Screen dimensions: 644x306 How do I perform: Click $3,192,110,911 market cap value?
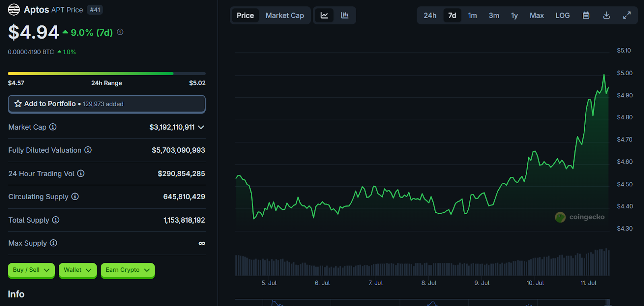[x=172, y=127]
